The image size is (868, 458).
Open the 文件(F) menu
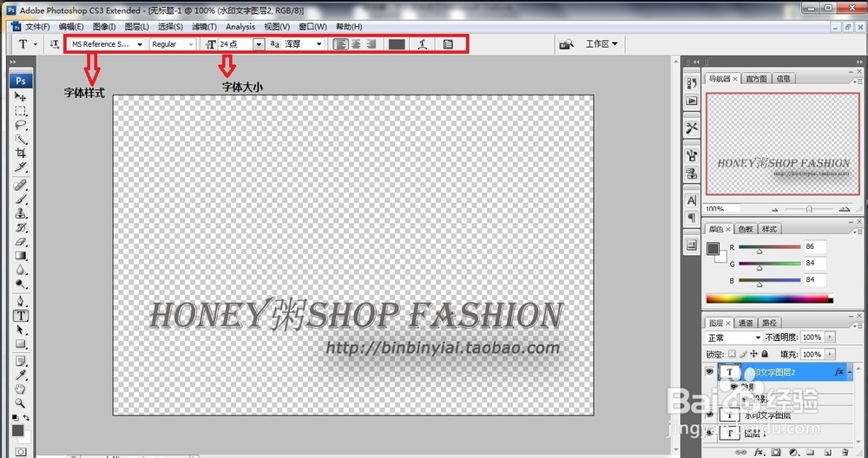coord(37,27)
